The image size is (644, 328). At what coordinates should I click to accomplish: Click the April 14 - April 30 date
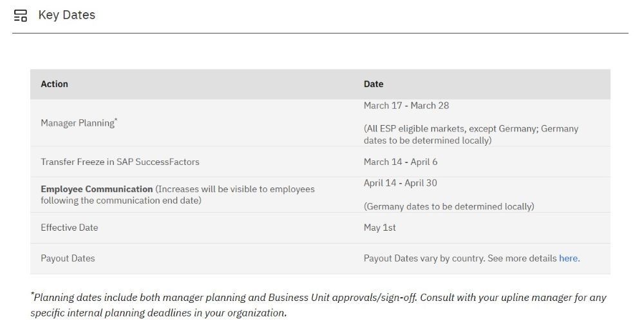(400, 183)
